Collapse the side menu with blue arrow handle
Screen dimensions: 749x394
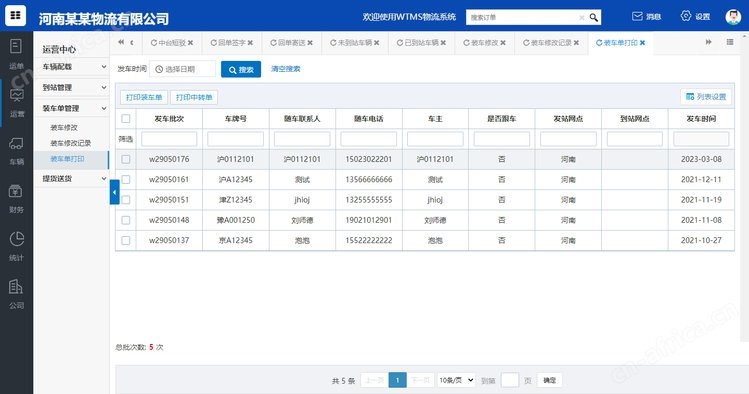pos(114,192)
